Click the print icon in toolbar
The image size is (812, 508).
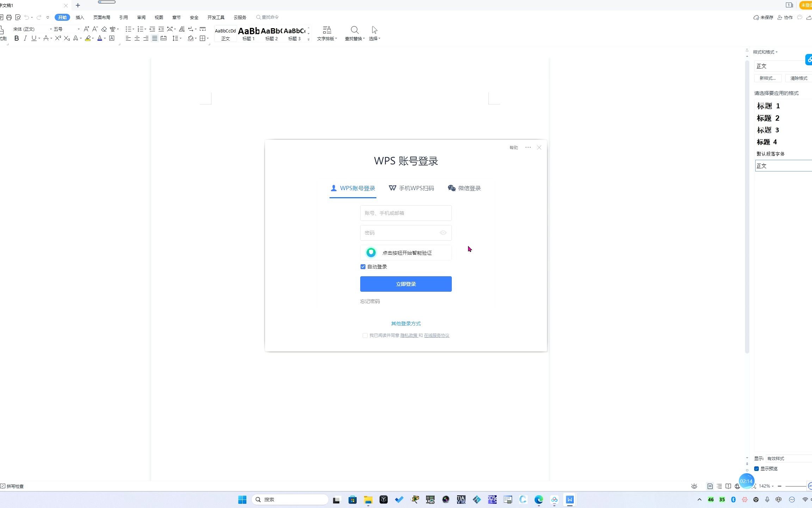coord(9,17)
